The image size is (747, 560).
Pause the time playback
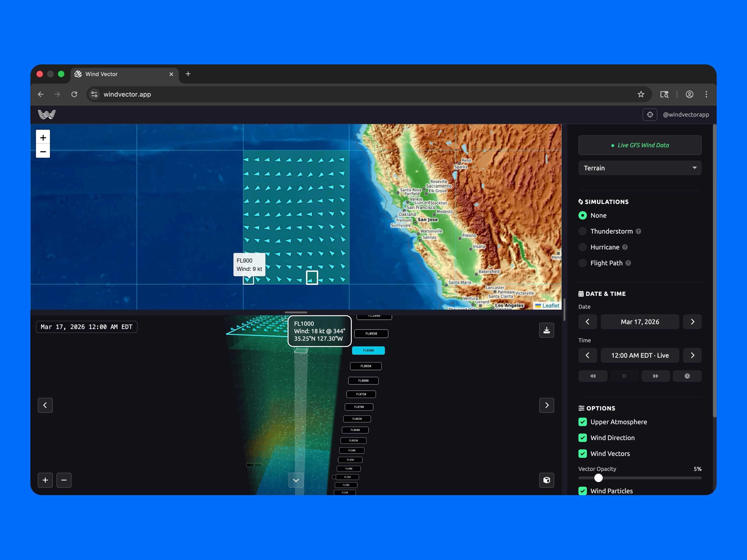point(624,376)
